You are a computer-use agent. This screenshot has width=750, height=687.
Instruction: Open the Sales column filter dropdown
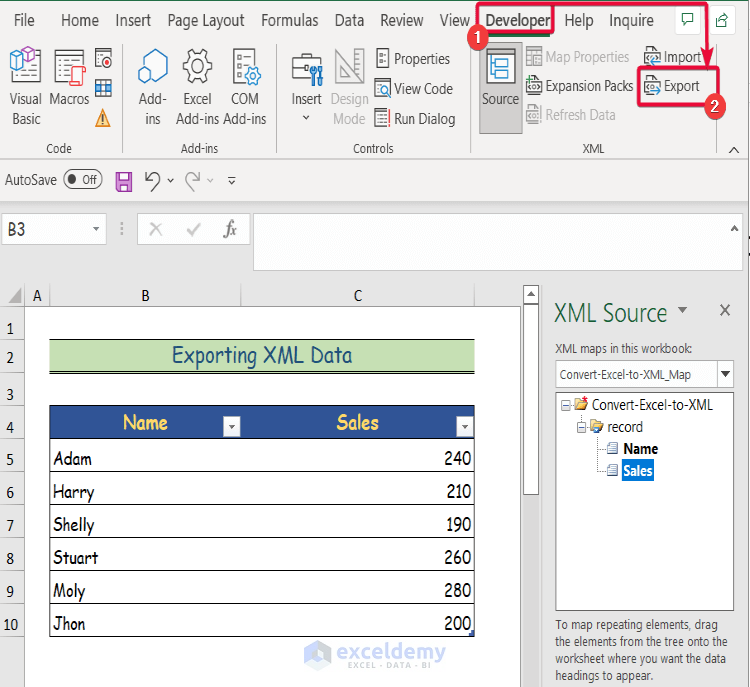[464, 426]
